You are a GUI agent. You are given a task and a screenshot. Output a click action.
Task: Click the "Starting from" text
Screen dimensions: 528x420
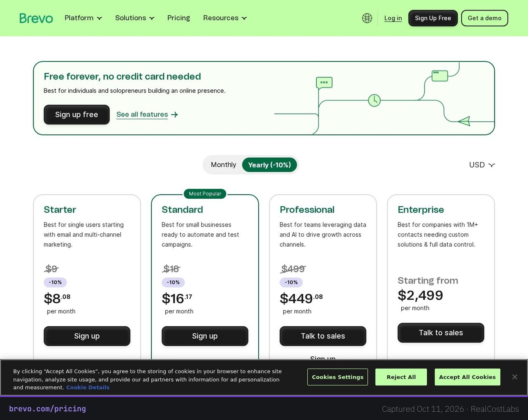coord(428,281)
